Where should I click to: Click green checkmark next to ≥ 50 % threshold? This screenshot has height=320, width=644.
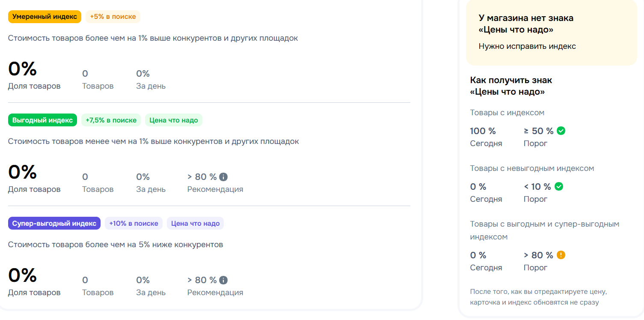click(x=561, y=131)
